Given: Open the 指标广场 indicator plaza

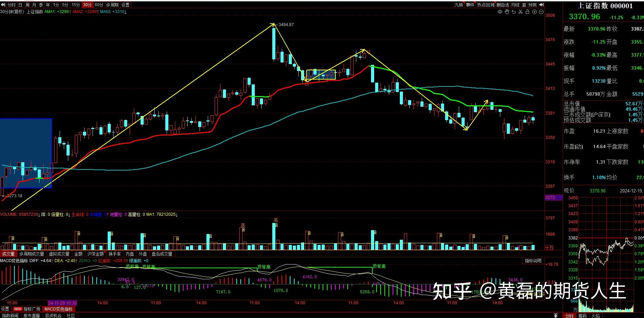Looking at the screenshot, I should [32, 309].
